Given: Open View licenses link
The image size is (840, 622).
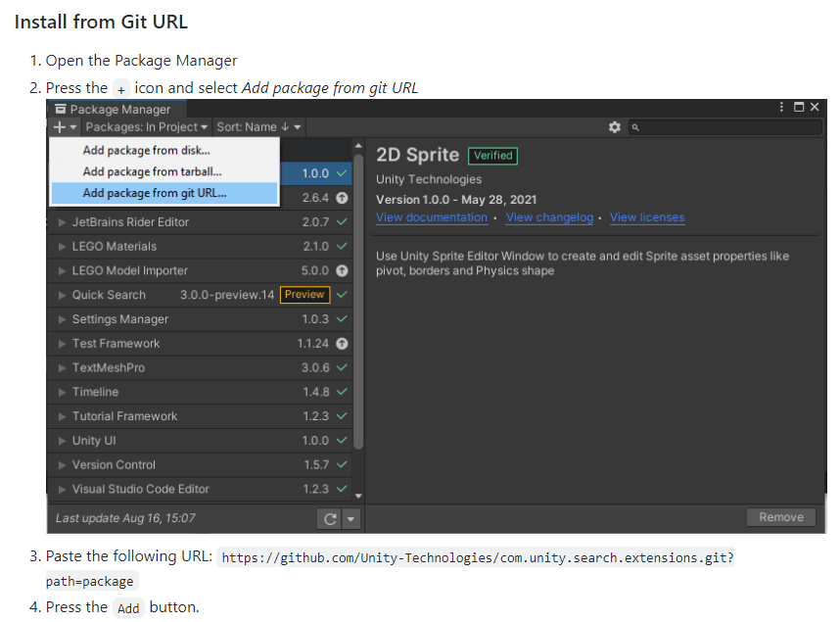Looking at the screenshot, I should coord(647,217).
